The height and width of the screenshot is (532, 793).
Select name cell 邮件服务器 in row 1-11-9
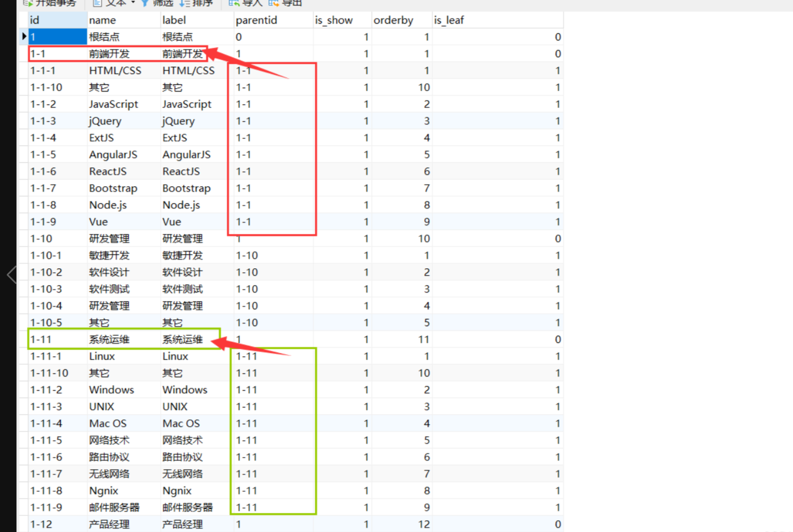coord(123,508)
